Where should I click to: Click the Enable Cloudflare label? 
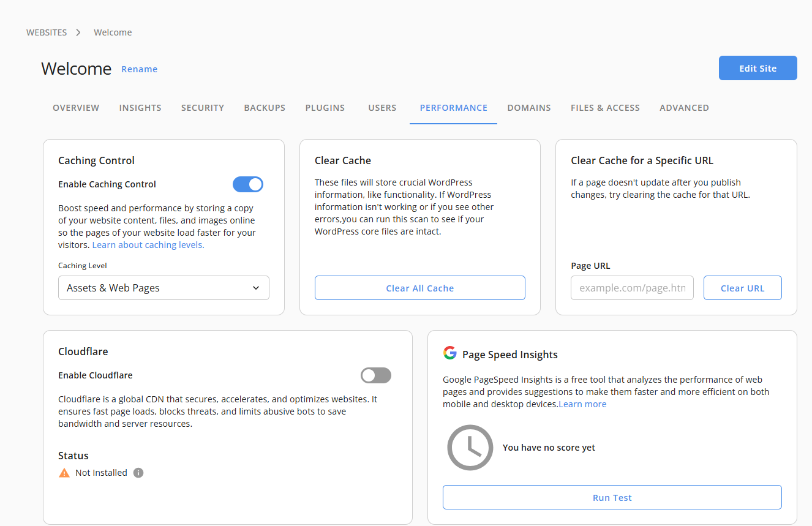(x=96, y=375)
